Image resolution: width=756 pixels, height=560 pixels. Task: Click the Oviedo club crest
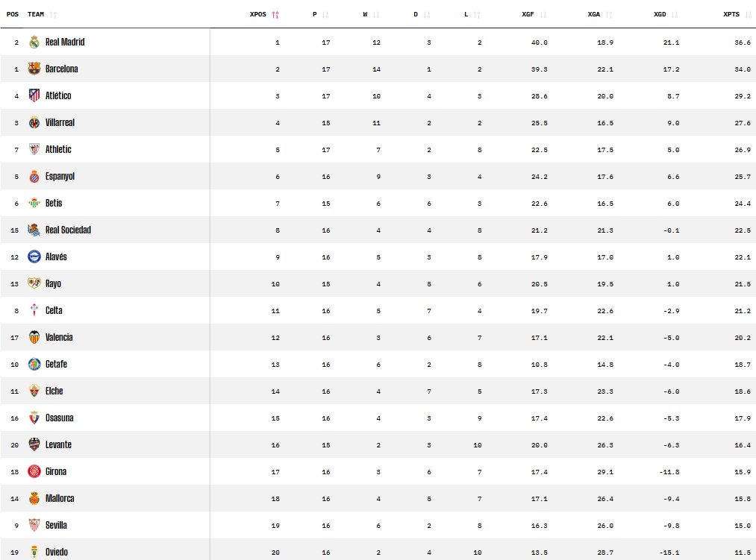pyautogui.click(x=34, y=552)
